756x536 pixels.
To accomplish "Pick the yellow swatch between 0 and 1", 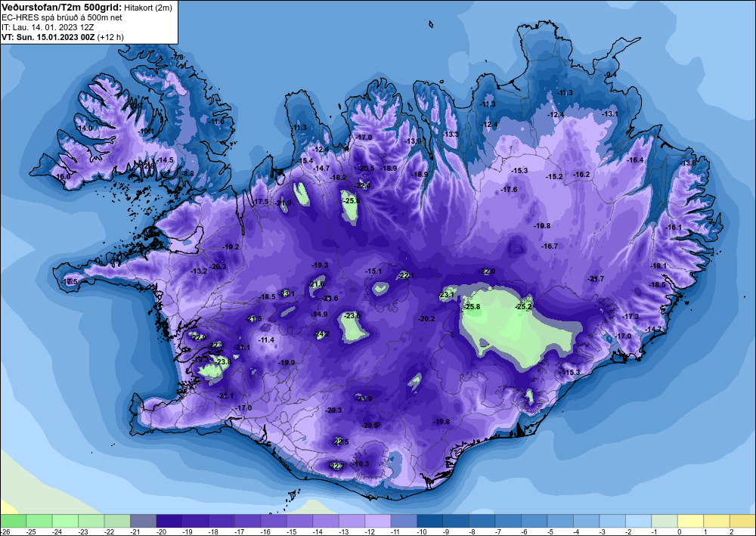I will [690, 521].
